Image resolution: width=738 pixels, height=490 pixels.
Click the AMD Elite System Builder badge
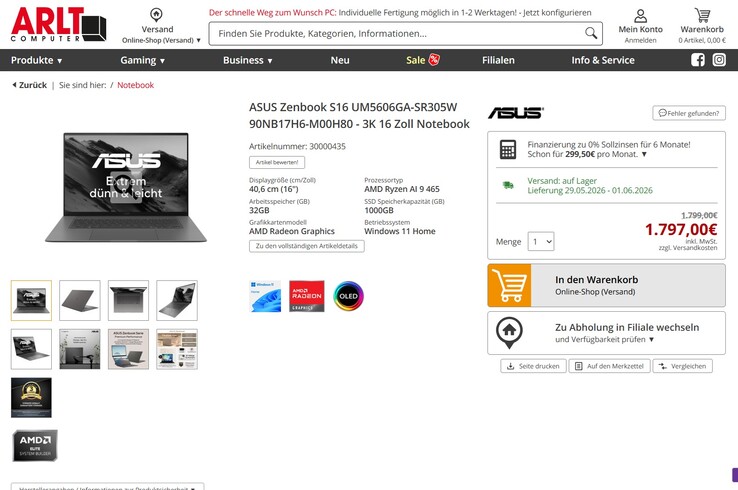(35, 445)
